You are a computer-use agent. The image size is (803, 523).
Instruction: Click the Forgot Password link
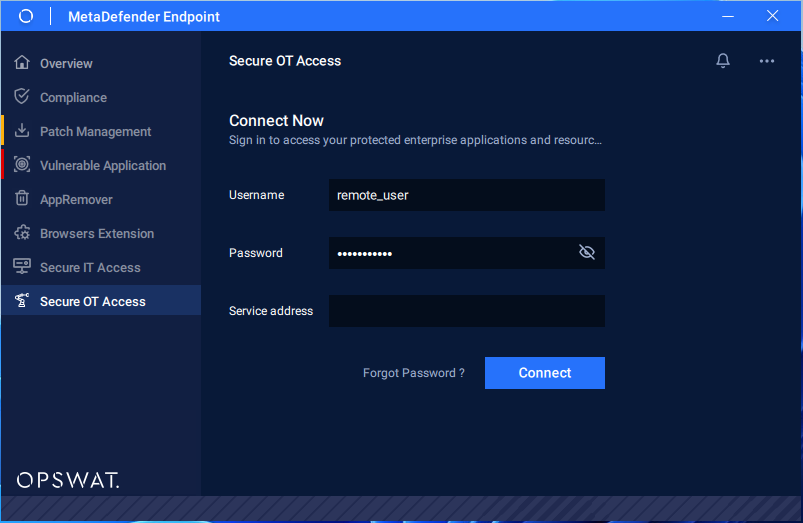[413, 373]
